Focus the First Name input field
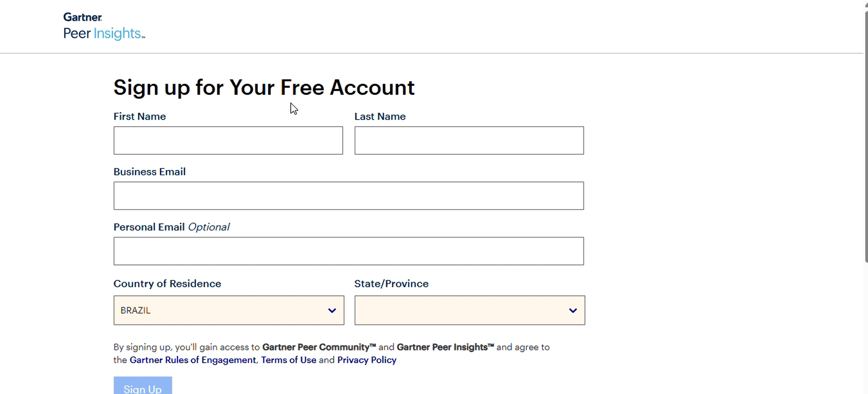Viewport: 868px width, 394px height. point(228,140)
